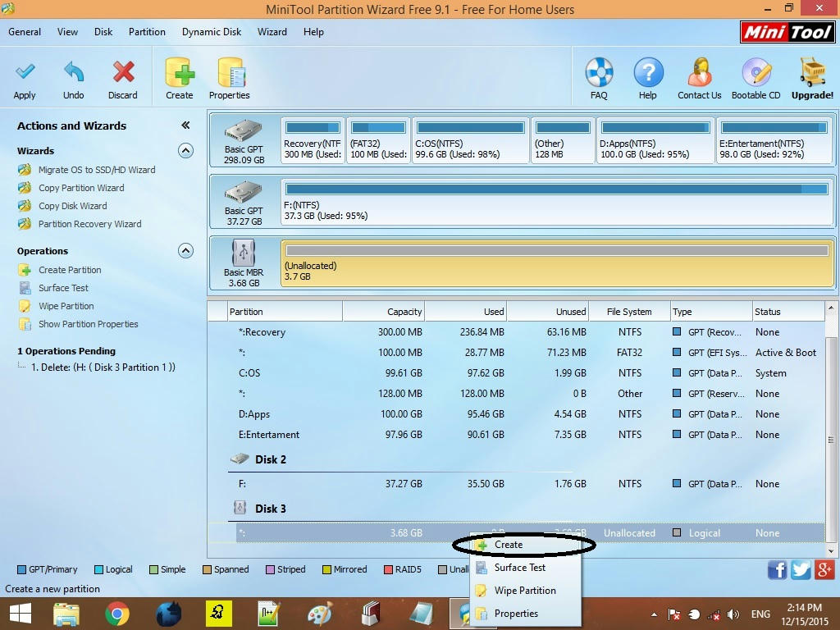
Task: Open the Twitter share icon
Action: 801,569
